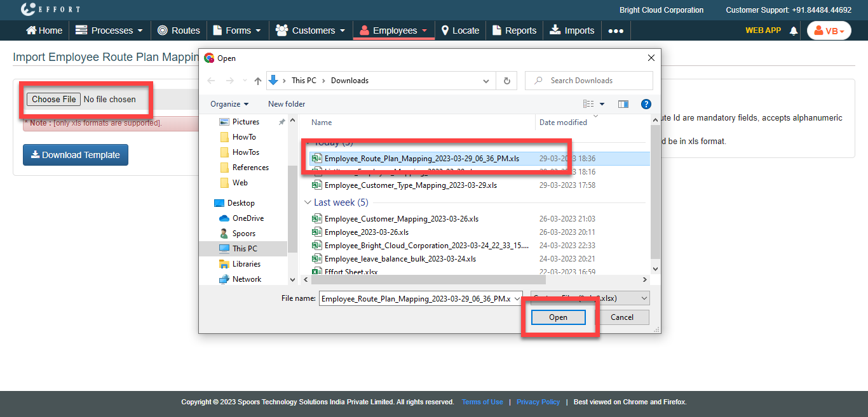Image resolution: width=868 pixels, height=417 pixels.
Task: Click Open button in file dialog
Action: [x=558, y=317]
